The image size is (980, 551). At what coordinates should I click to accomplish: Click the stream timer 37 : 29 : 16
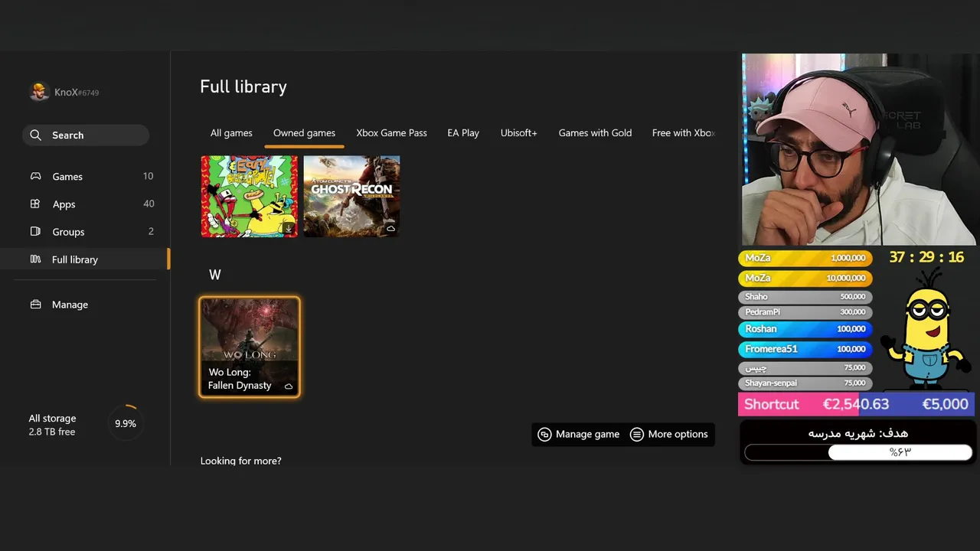click(x=926, y=257)
